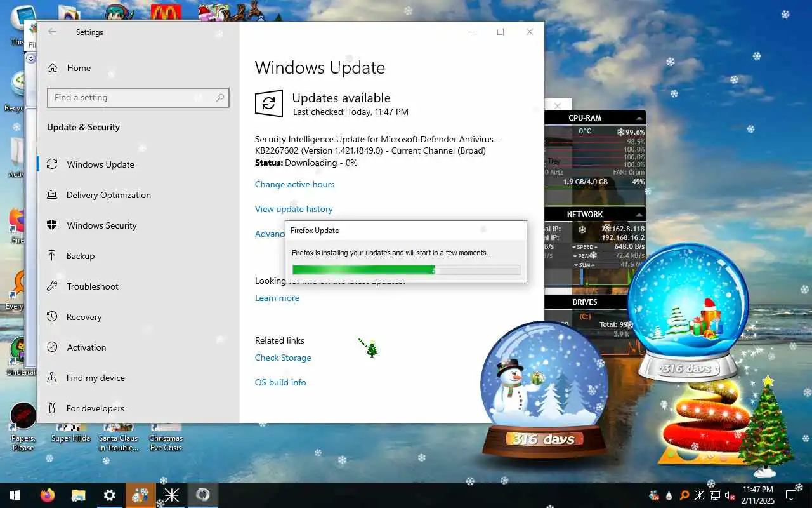Launch Firefox from the taskbar
Viewport: 812px width, 508px height.
click(x=48, y=495)
